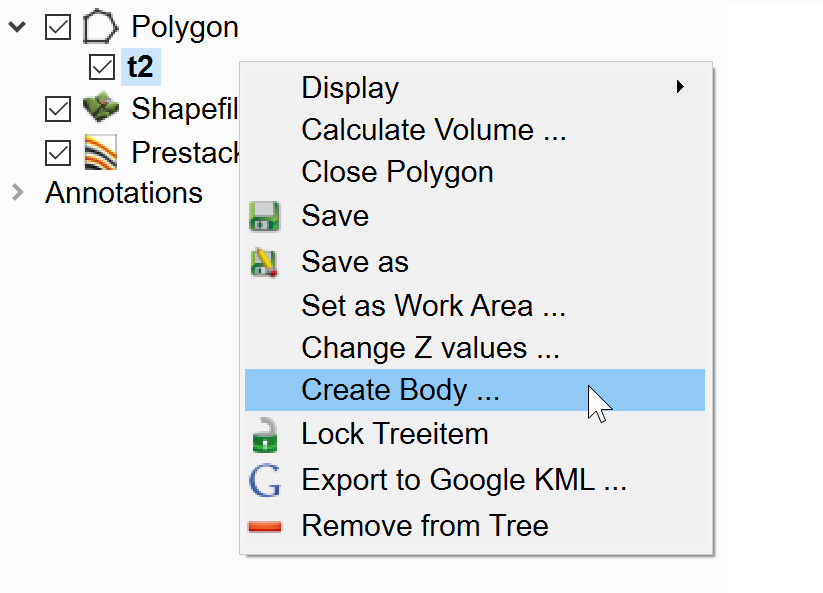
Task: Click the Polygon tree icon
Action: point(100,27)
